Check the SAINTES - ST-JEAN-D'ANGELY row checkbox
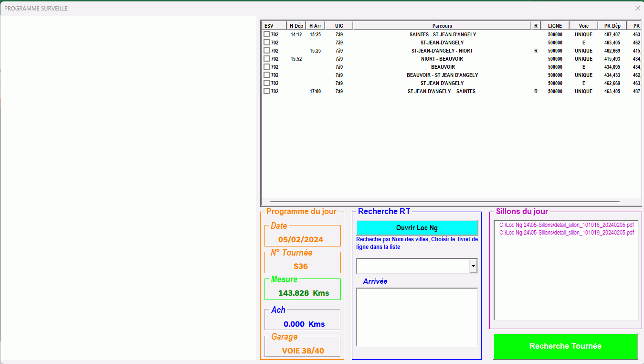This screenshot has width=644, height=364. pyautogui.click(x=266, y=34)
